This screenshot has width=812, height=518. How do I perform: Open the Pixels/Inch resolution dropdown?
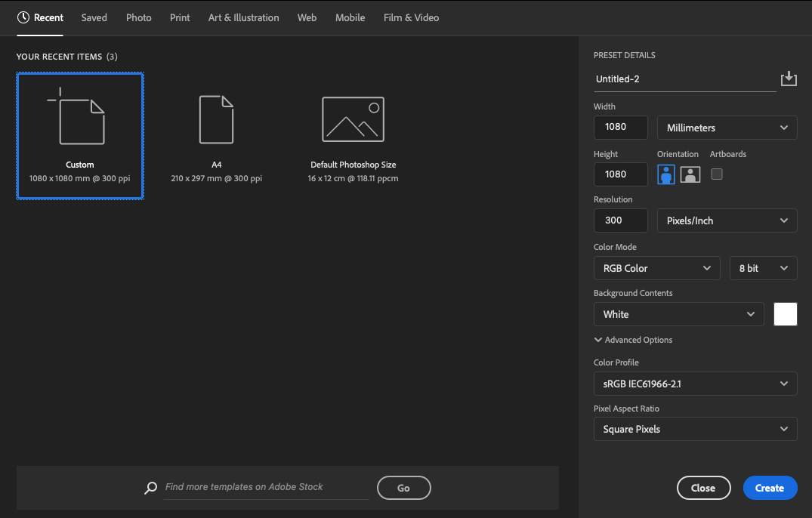(x=727, y=220)
